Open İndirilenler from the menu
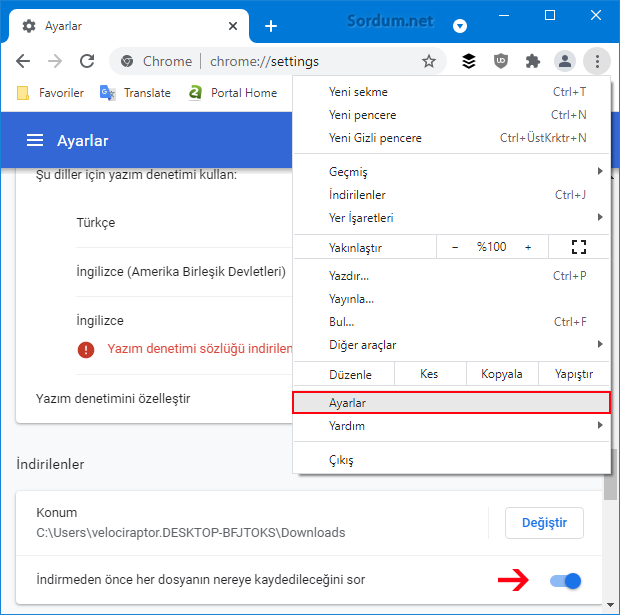The width and height of the screenshot is (620, 615). click(x=451, y=195)
